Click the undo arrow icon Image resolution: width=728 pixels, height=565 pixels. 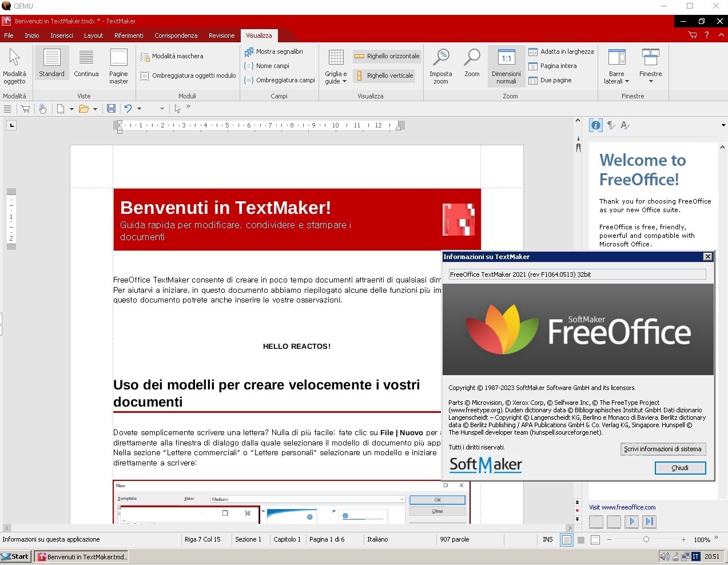tap(128, 109)
